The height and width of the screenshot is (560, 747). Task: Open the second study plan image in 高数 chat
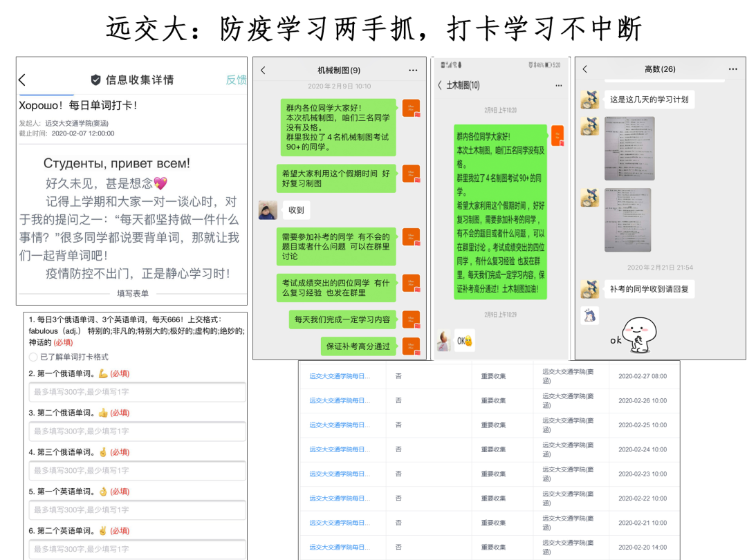[627, 219]
